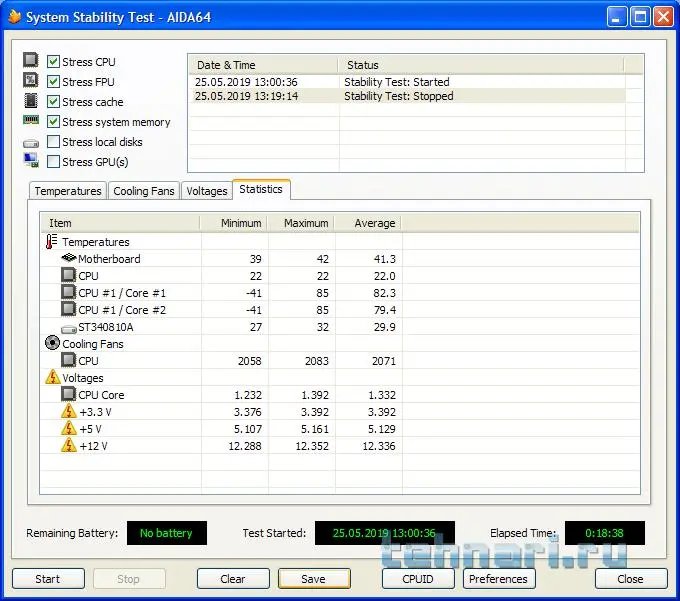This screenshot has height=601, width=680.
Task: Open the Cooling Fans tab
Action: [x=144, y=191]
